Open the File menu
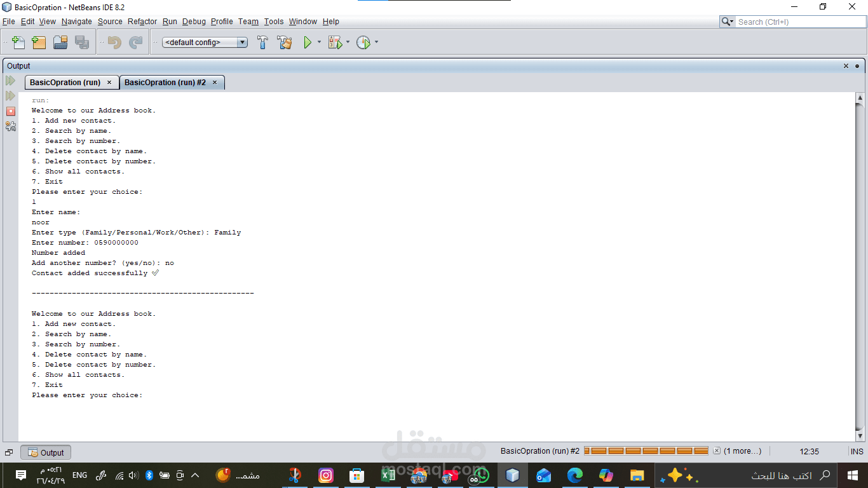This screenshot has height=488, width=868. coord(9,22)
